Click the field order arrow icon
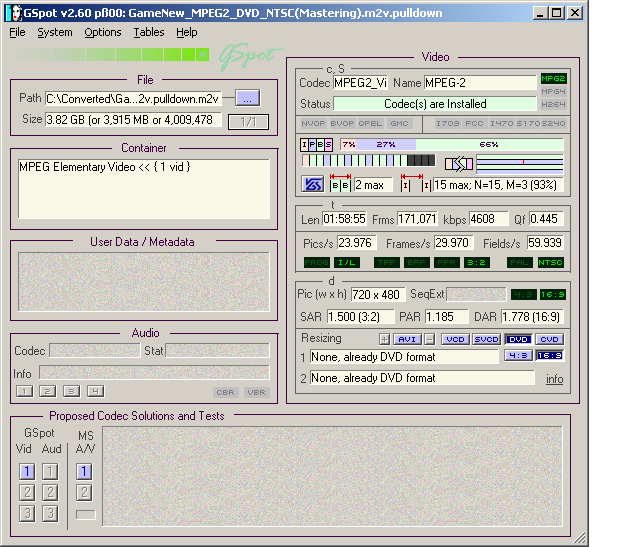640x547 pixels. pyautogui.click(x=459, y=164)
